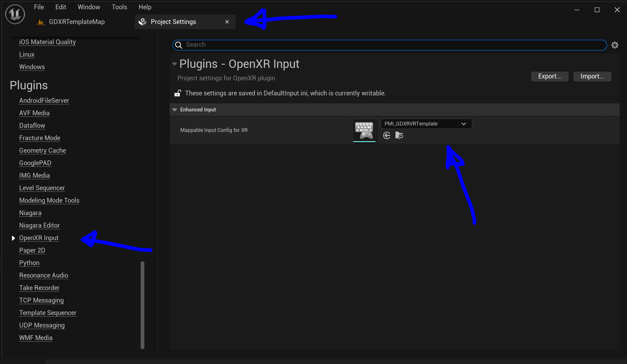Screen dimensions: 627x364
Task: Open the Tools menu
Action: pos(119,7)
